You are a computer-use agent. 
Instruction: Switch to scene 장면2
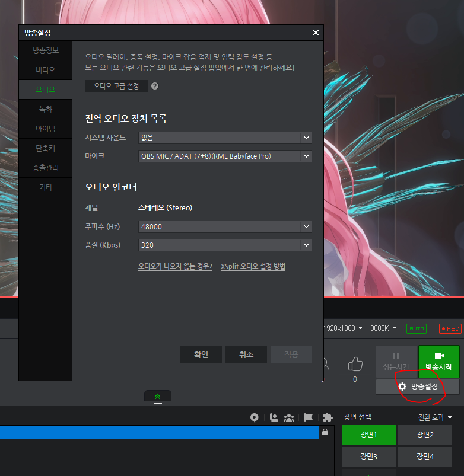pyautogui.click(x=425, y=435)
